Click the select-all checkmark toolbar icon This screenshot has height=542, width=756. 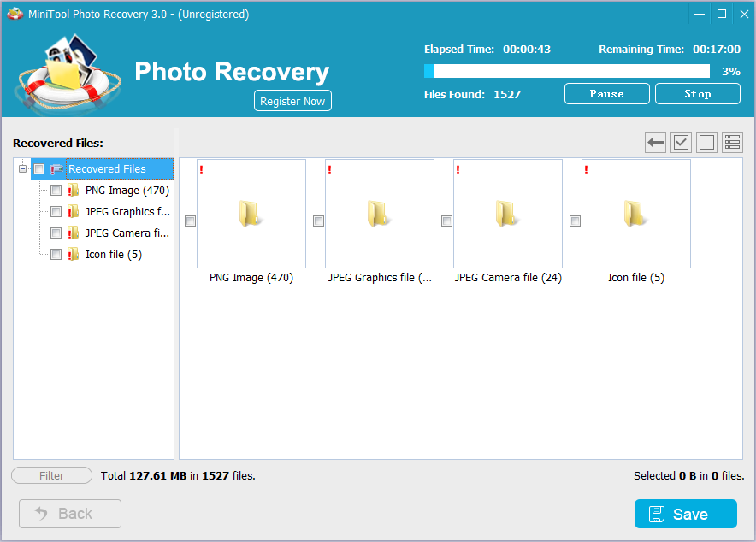click(681, 143)
